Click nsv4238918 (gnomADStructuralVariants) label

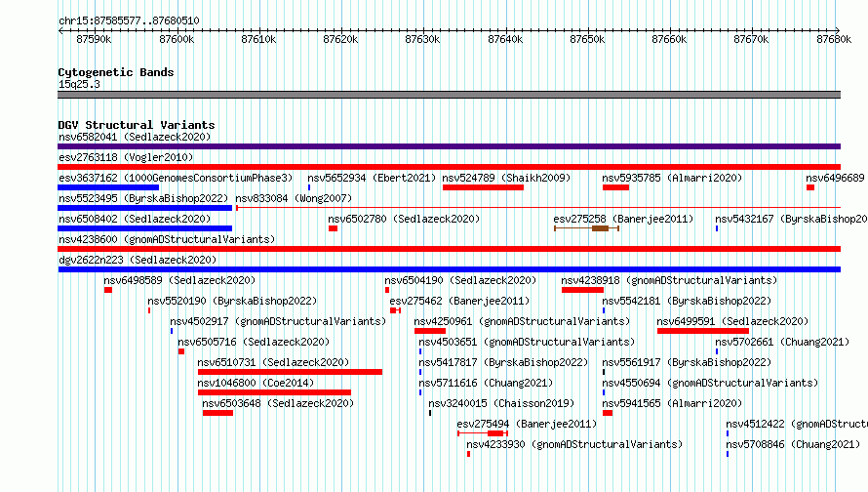669,280
